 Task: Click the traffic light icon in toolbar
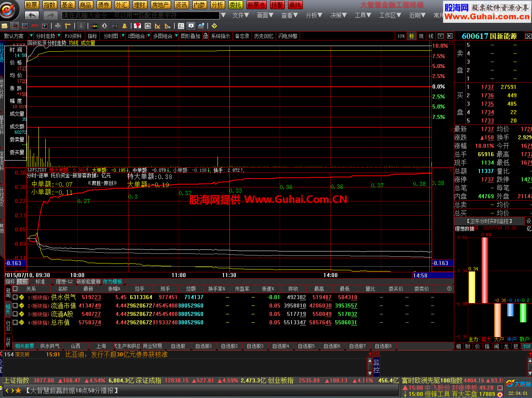click(95, 26)
